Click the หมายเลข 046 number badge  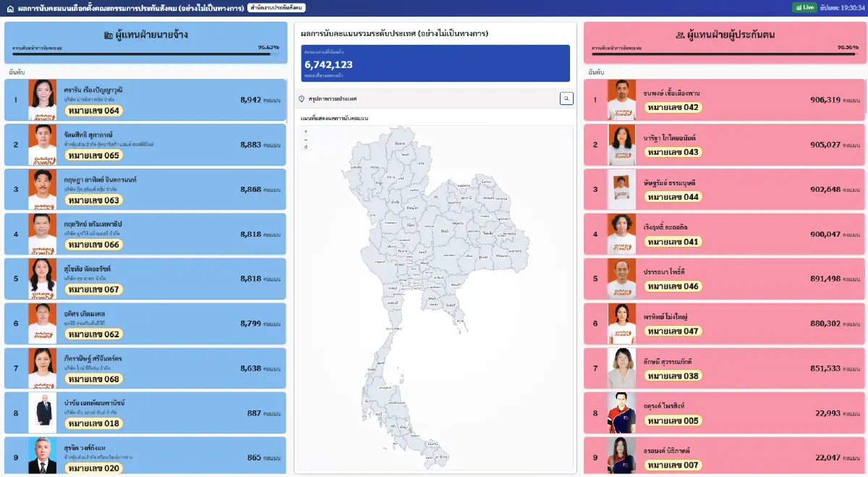673,287
